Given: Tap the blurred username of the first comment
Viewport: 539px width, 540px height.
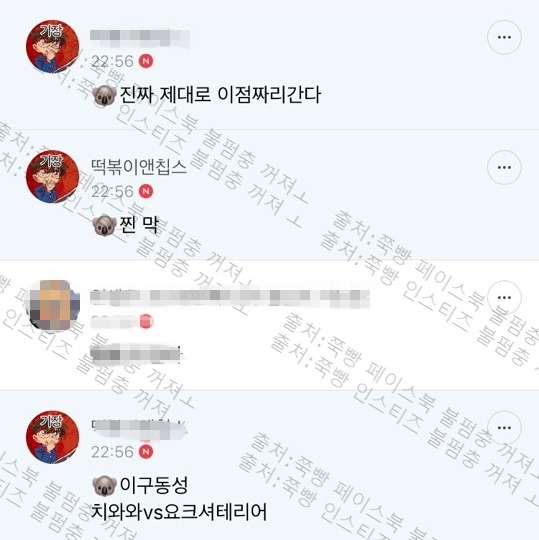Looking at the screenshot, I should pos(140,39).
